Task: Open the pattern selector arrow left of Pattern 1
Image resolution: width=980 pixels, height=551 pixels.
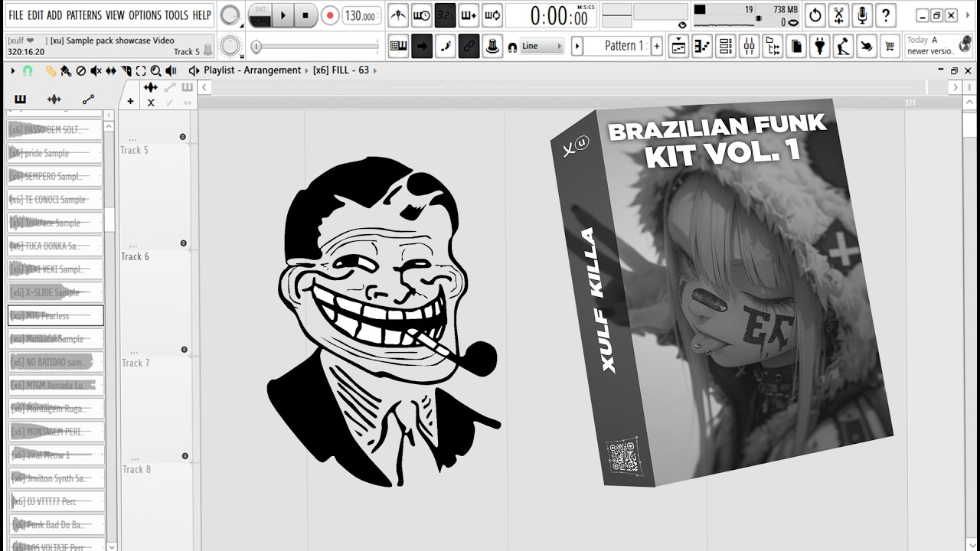Action: click(x=578, y=46)
